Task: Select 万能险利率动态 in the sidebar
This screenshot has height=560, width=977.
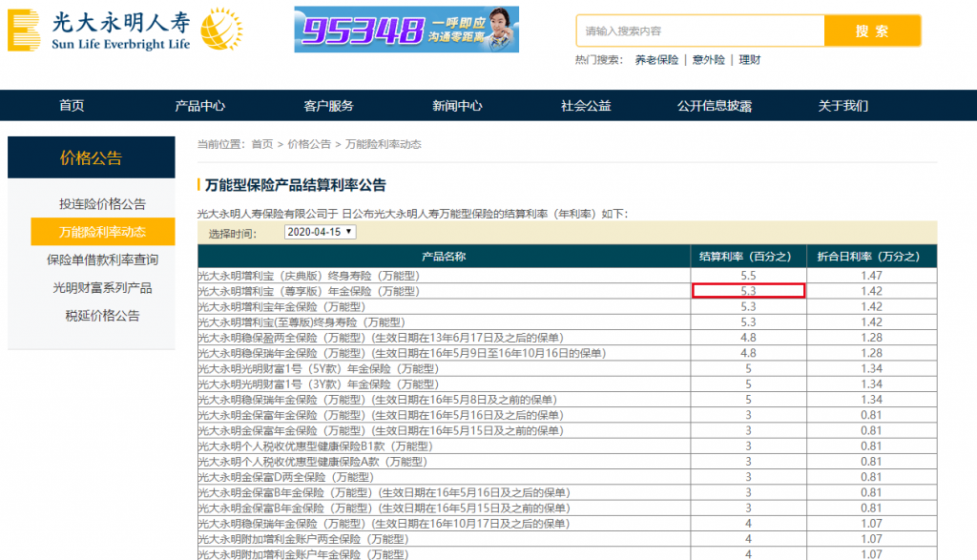Action: [x=103, y=232]
